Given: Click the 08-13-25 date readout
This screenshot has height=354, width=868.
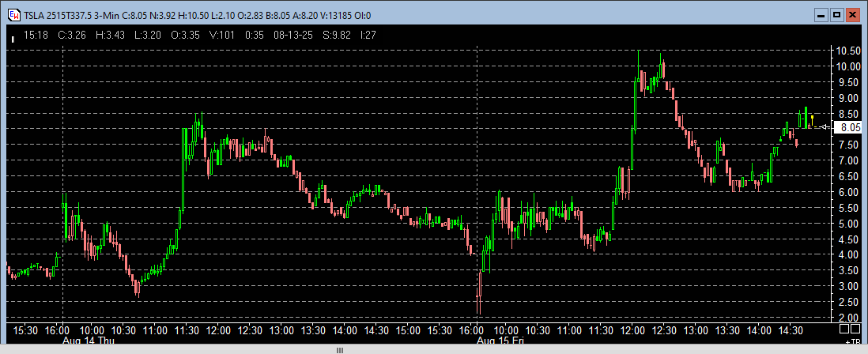Looking at the screenshot, I should (292, 35).
